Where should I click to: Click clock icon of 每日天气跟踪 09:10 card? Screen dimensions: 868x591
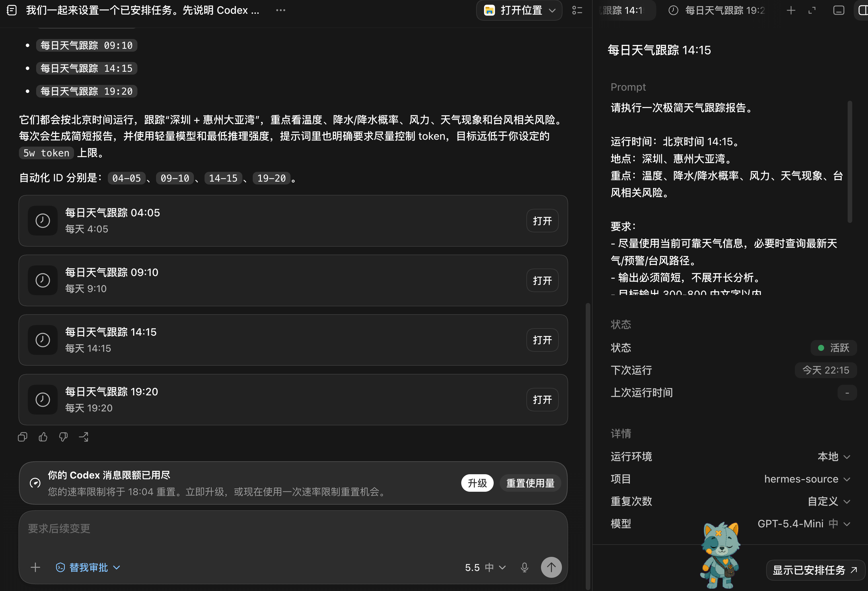[42, 280]
